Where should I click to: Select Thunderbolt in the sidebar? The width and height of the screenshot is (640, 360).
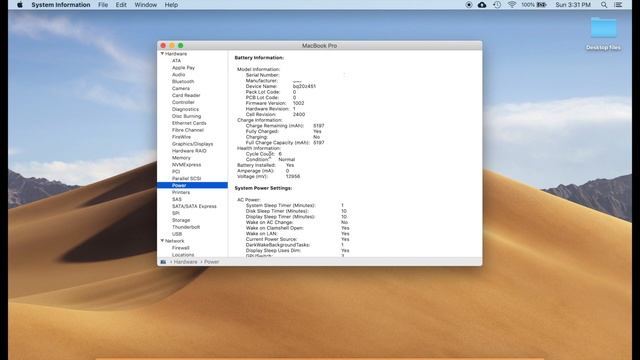[186, 227]
